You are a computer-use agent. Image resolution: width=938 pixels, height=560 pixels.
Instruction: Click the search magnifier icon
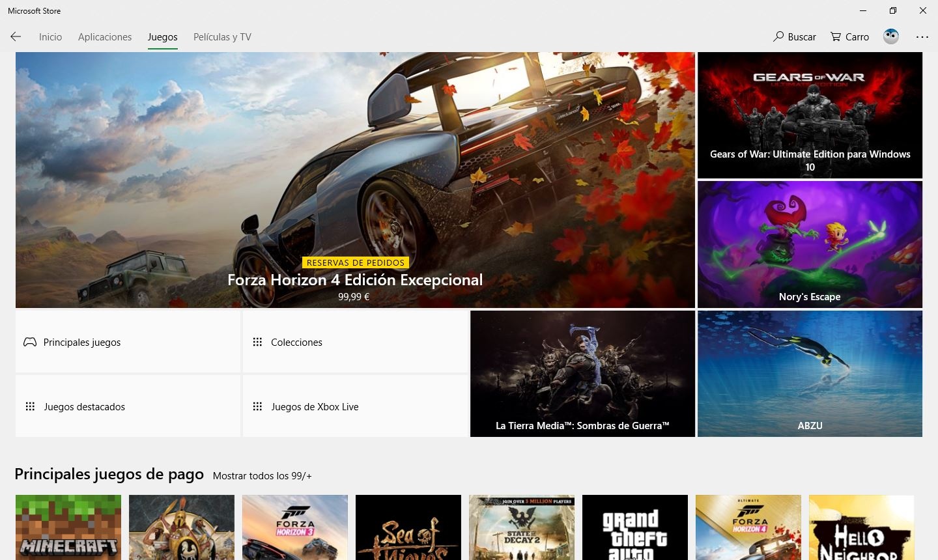778,36
